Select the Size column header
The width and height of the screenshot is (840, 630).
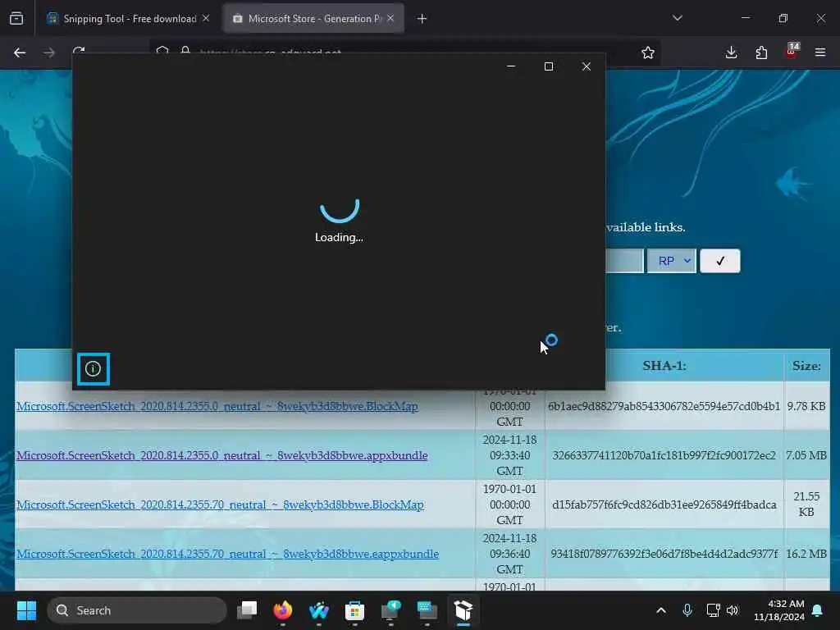click(806, 366)
